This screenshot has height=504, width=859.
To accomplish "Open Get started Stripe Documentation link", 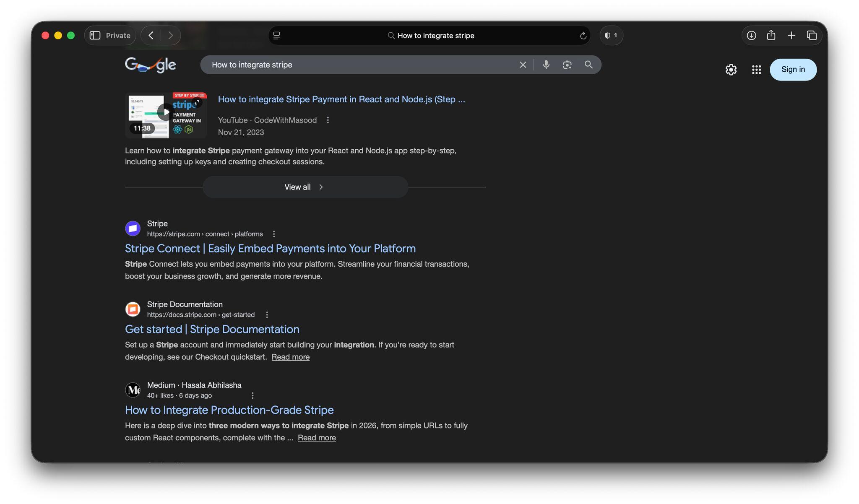I will tap(212, 329).
